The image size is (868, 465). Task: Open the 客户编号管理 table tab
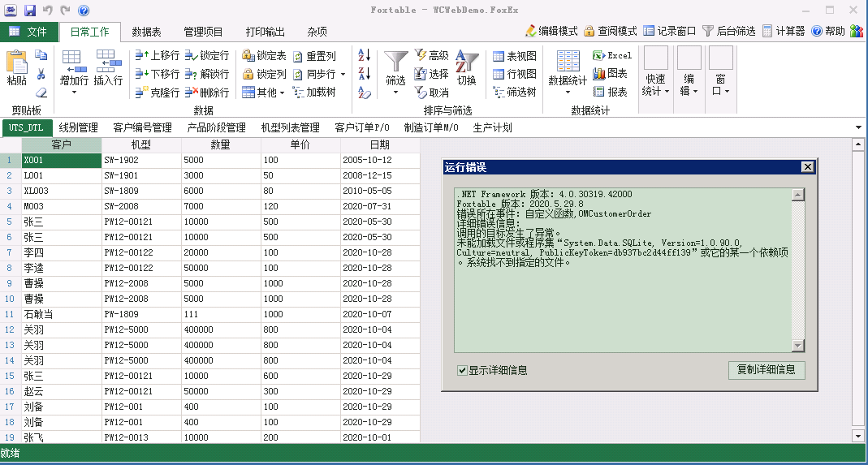(142, 127)
